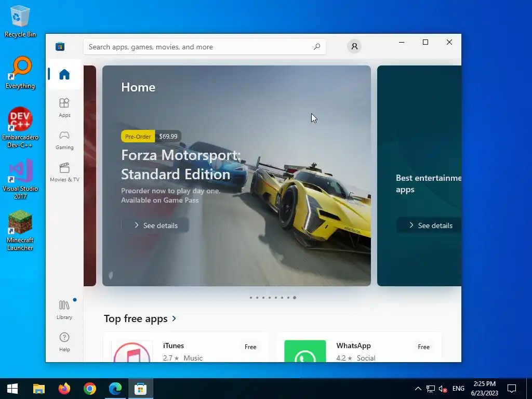Launch Microsoft Edge from the taskbar
The height and width of the screenshot is (399, 532).
point(115,389)
